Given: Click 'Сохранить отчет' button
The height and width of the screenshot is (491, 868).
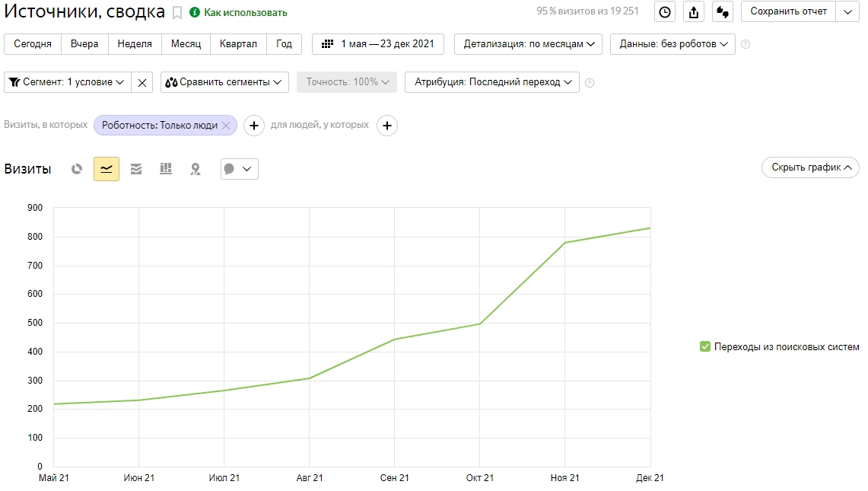Looking at the screenshot, I should (x=788, y=11).
